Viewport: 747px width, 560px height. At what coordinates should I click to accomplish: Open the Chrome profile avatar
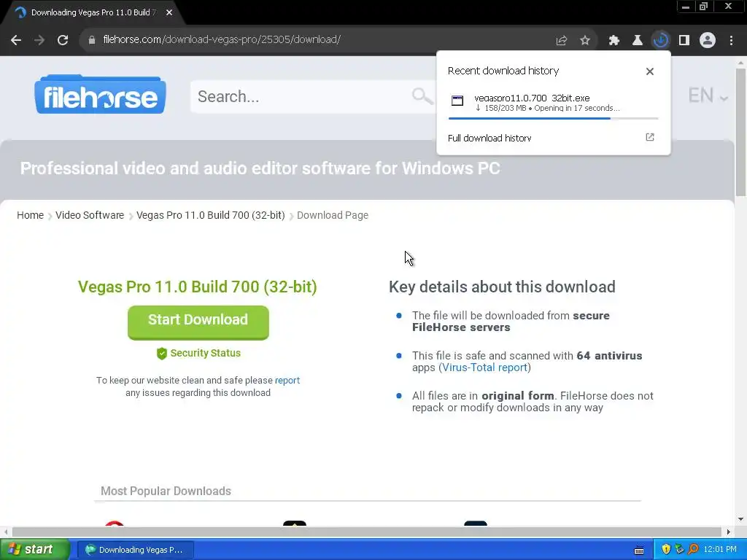[x=708, y=40]
